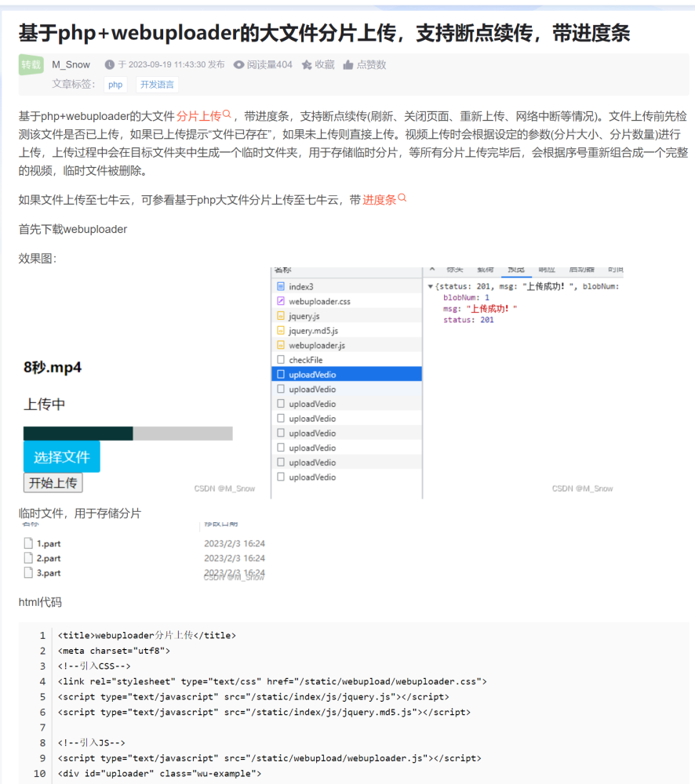
Task: Click the 8秒.mp4 file name
Action: 53,368
